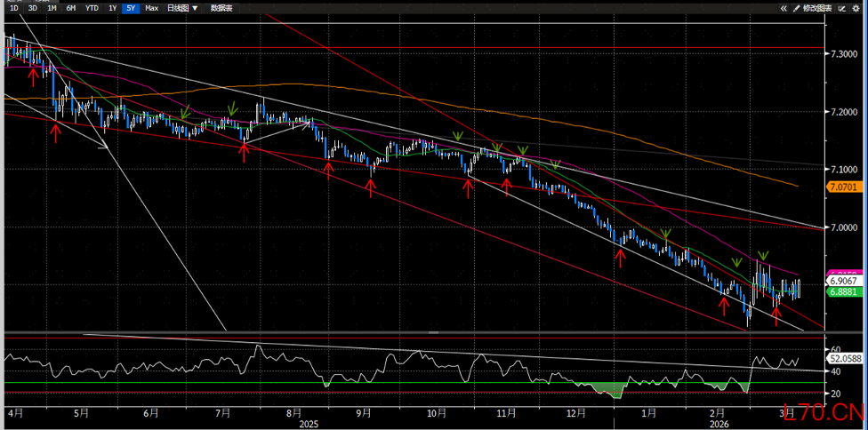Select the 6M time range

coord(71,7)
